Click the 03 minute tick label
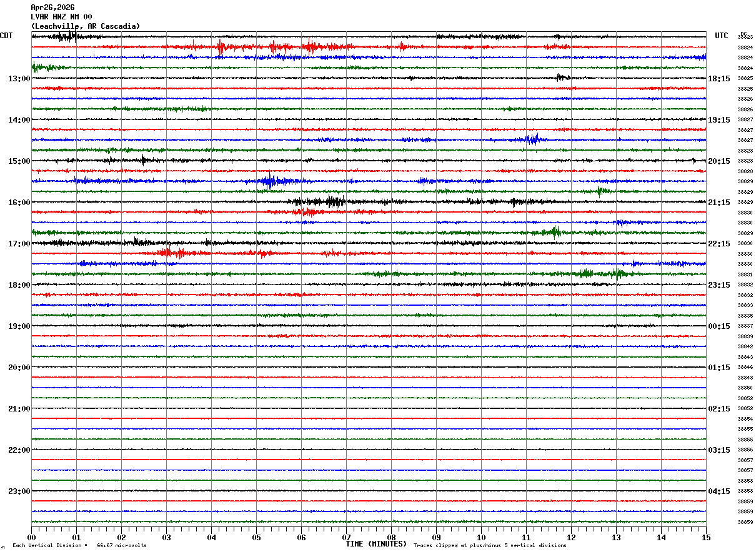 point(166,537)
